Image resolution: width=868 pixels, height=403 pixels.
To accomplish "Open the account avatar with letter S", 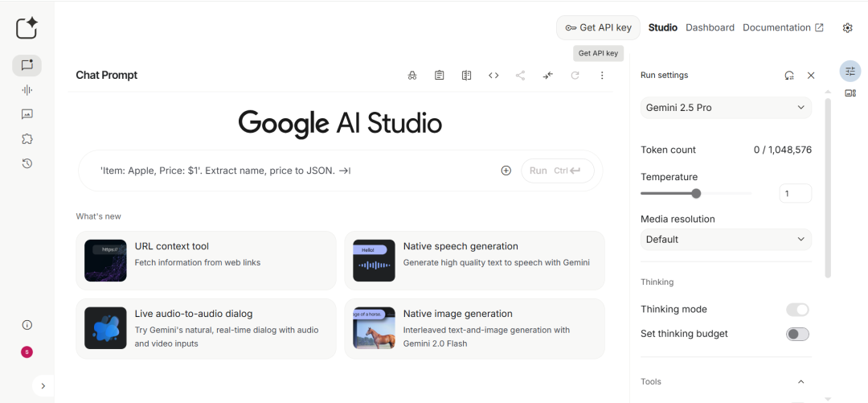I will pyautogui.click(x=27, y=352).
